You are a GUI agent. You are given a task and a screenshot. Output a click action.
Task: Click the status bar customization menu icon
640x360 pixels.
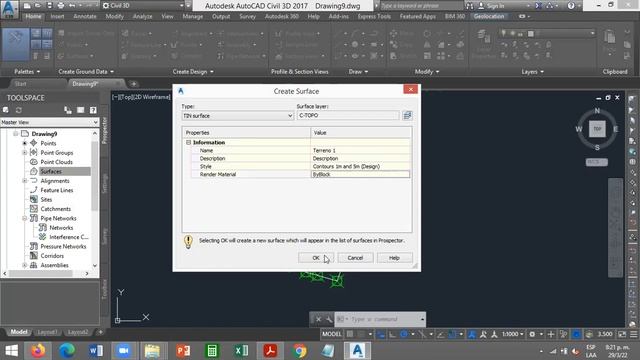coord(633,334)
